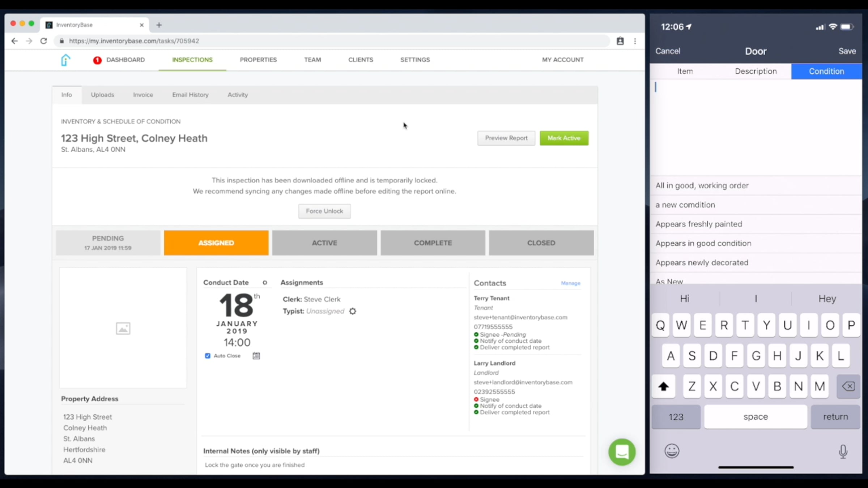Switch to the Activity tab
The width and height of the screenshot is (868, 488).
(238, 95)
